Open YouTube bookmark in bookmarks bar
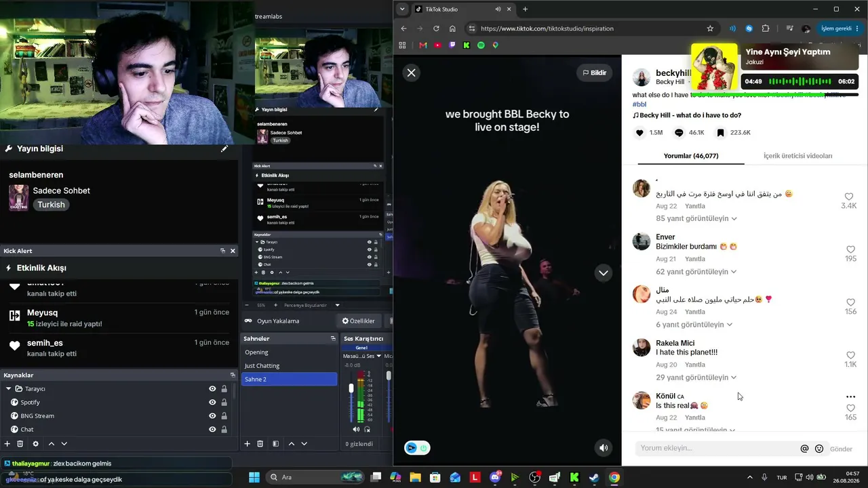The width and height of the screenshot is (868, 488). coord(437,45)
